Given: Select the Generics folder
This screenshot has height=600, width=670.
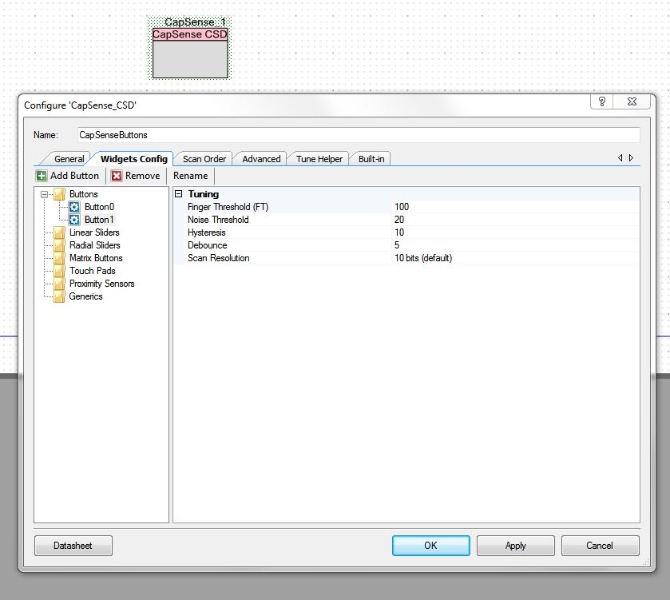Looking at the screenshot, I should tap(85, 297).
